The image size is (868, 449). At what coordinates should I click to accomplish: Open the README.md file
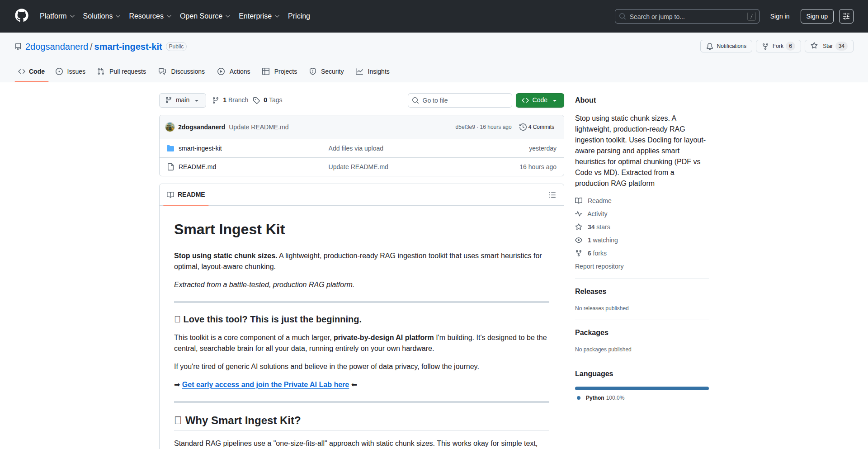[197, 167]
